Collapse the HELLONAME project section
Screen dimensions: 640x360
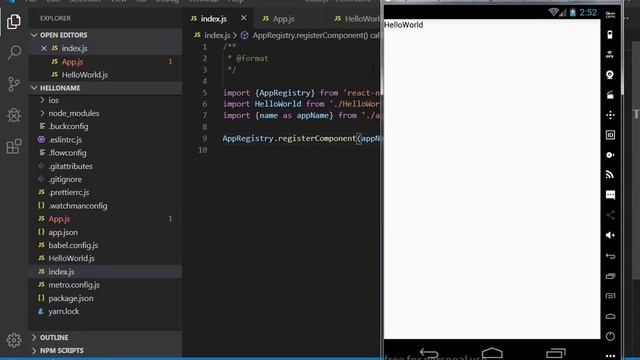click(106, 88)
